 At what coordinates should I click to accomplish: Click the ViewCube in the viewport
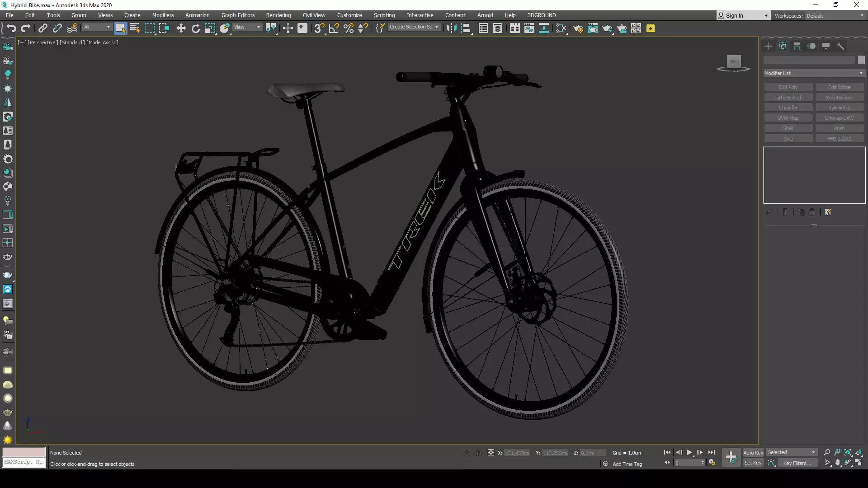click(734, 63)
